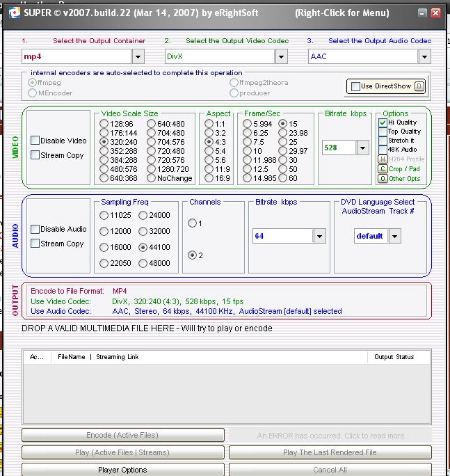Enable Use DirectShow checkbox
The width and height of the screenshot is (450, 476).
355,86
